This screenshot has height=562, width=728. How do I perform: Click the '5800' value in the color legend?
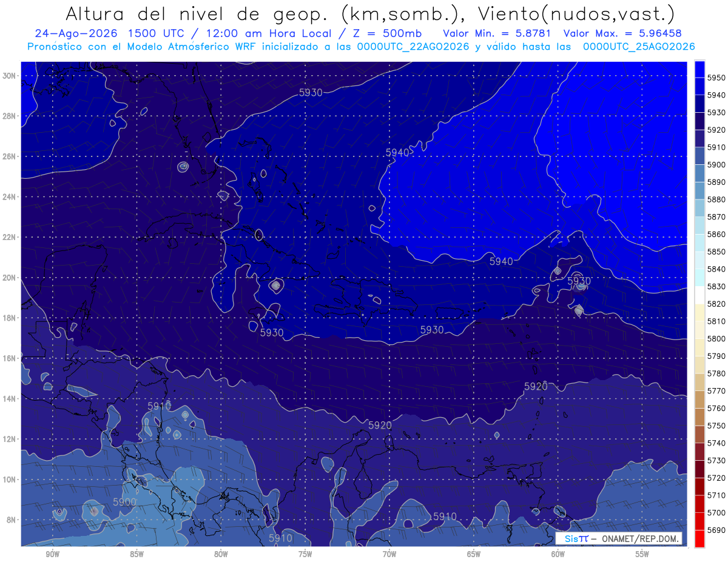716,338
